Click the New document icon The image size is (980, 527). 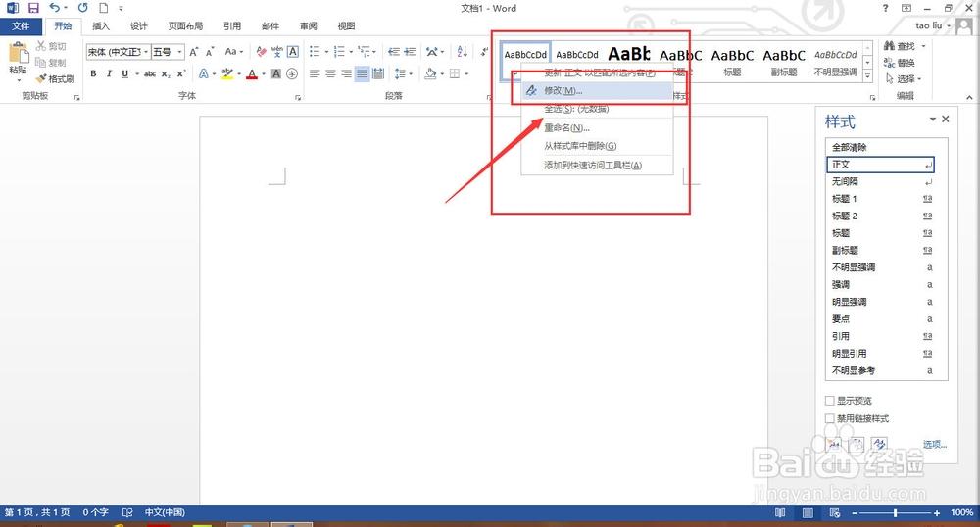[x=104, y=8]
